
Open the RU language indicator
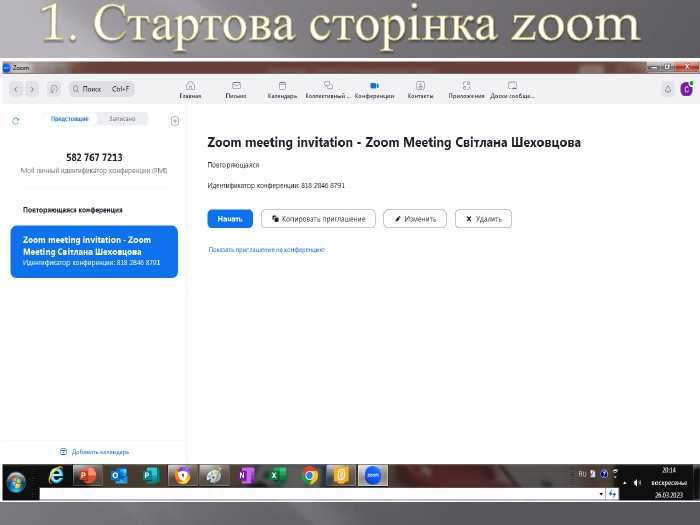(x=582, y=474)
